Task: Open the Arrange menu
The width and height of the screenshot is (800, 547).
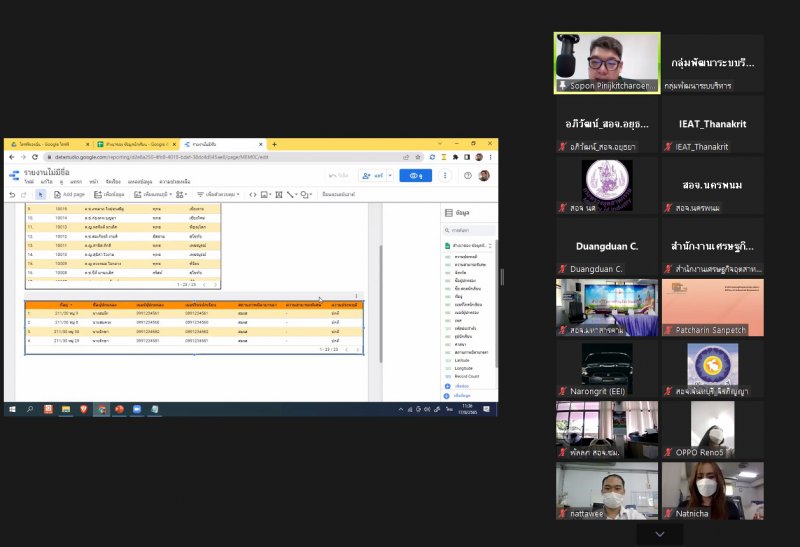Action: [x=113, y=182]
